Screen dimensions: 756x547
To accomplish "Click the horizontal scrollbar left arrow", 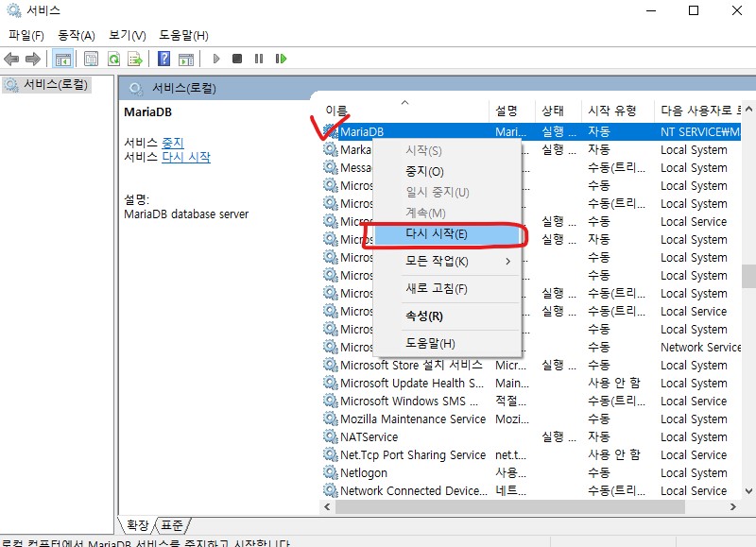I will point(328,506).
